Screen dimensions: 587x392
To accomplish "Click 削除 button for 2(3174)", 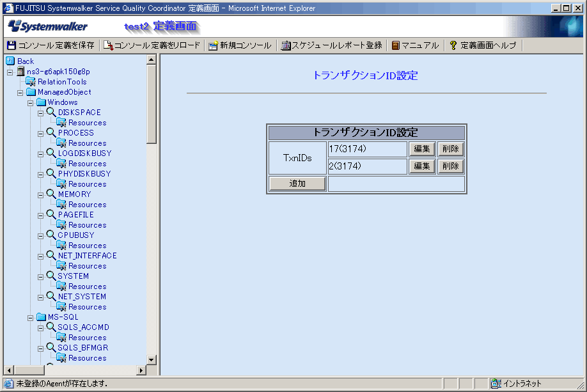I will click(451, 166).
